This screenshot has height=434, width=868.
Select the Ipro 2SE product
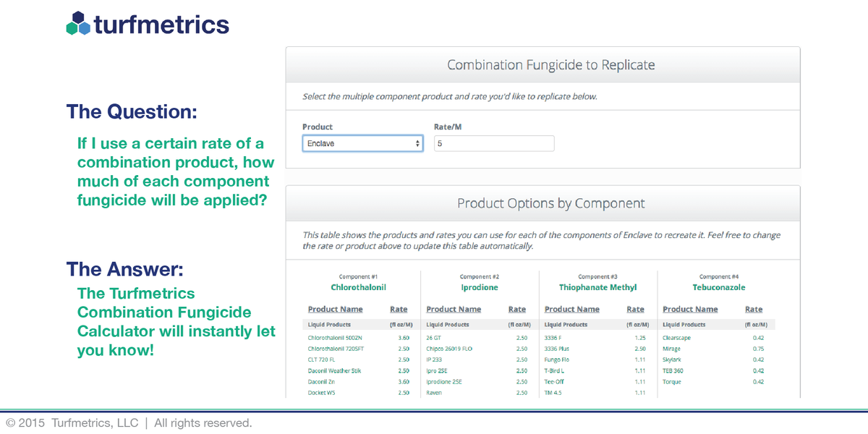click(438, 371)
